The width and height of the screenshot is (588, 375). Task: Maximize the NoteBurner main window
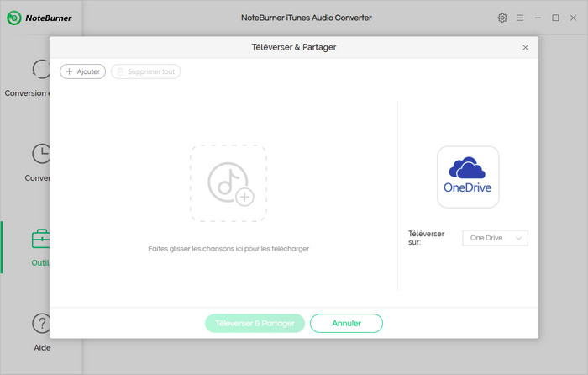(555, 18)
